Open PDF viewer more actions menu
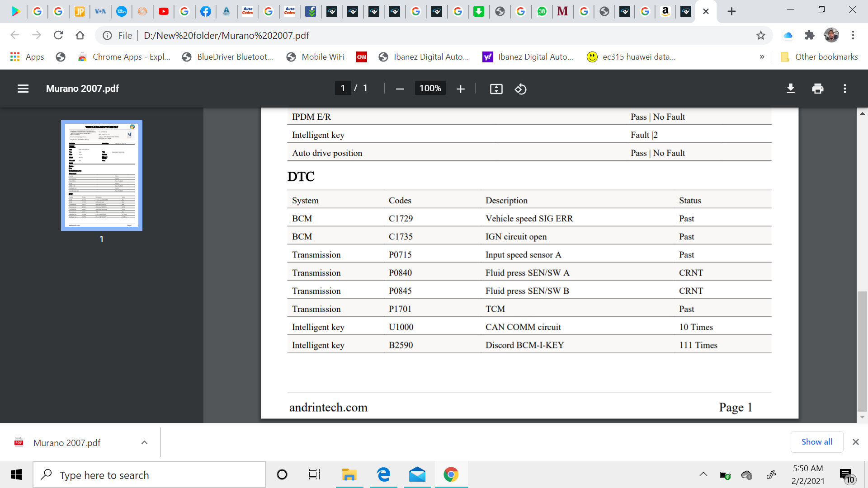 (x=844, y=89)
